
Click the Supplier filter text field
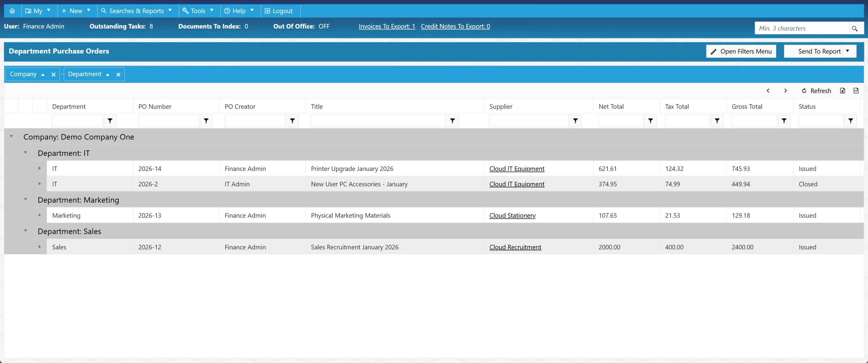coord(529,121)
